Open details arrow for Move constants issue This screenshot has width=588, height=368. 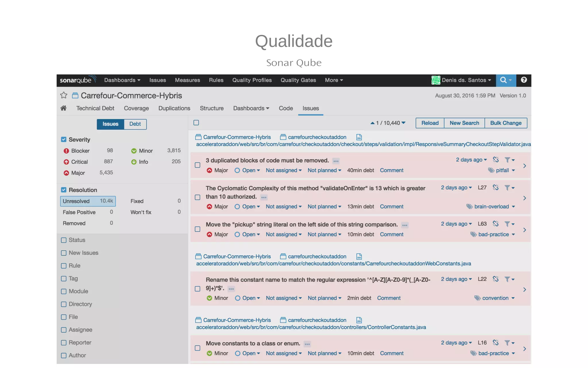tap(525, 349)
